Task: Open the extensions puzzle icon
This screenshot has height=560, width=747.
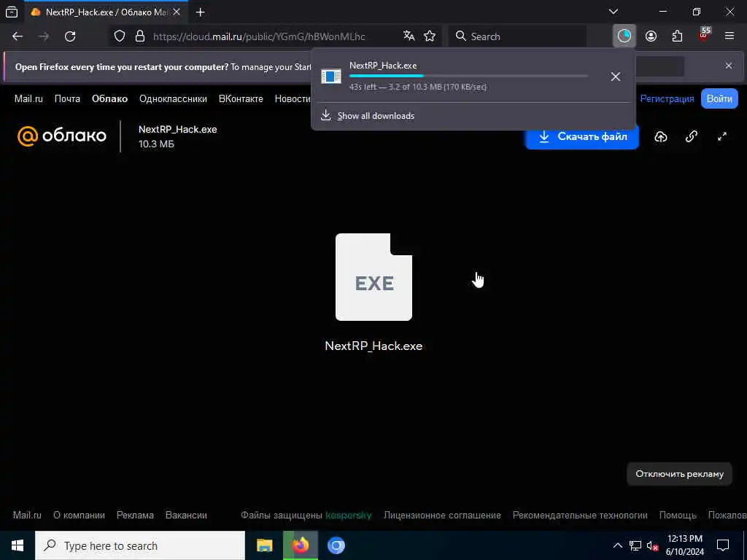Action: click(x=677, y=36)
